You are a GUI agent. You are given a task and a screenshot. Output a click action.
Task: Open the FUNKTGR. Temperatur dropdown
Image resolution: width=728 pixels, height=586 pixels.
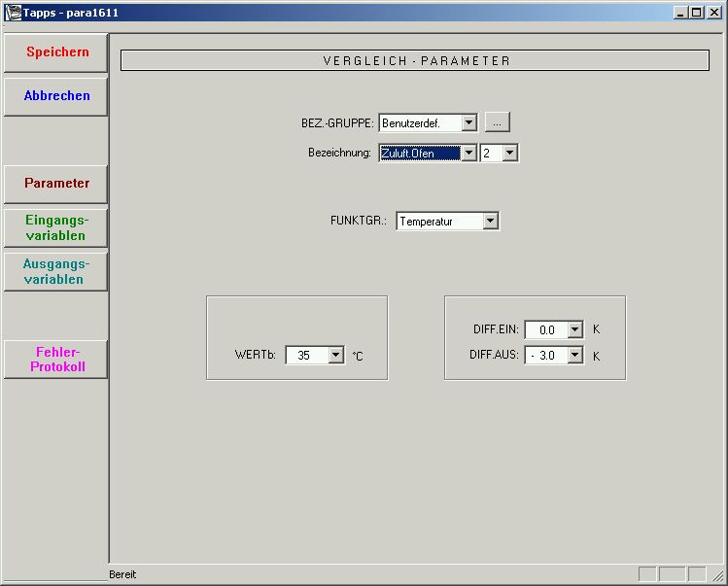pos(490,222)
